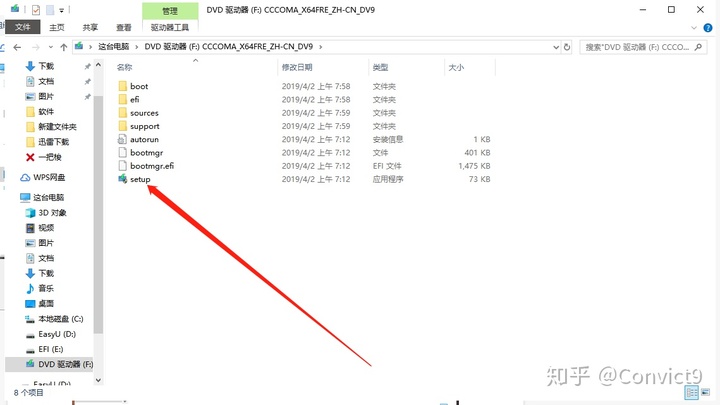Go up one folder level
The width and height of the screenshot is (720, 405).
[x=64, y=47]
